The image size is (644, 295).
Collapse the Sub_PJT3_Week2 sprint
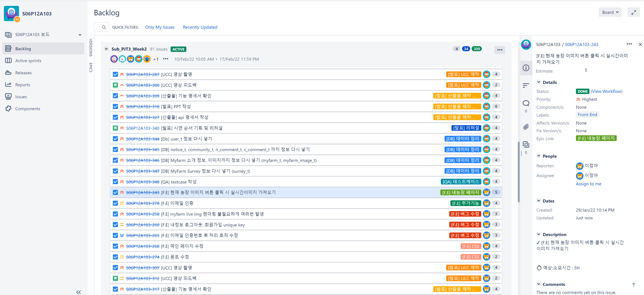pyautogui.click(x=106, y=49)
